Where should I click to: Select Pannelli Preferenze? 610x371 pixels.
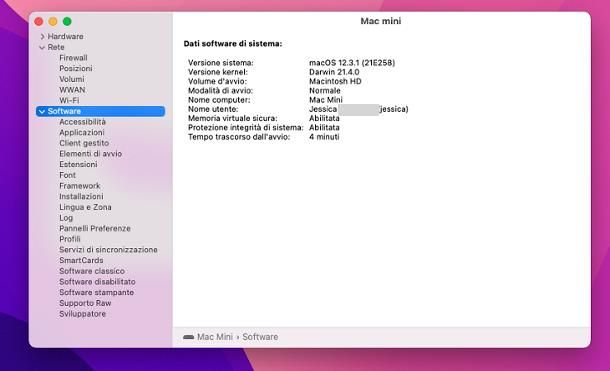pyautogui.click(x=95, y=228)
